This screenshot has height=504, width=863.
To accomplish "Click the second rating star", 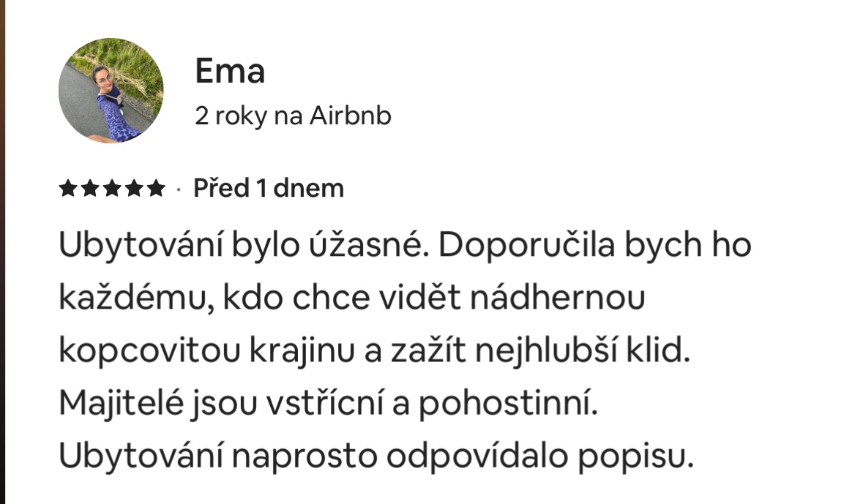I will [90, 188].
